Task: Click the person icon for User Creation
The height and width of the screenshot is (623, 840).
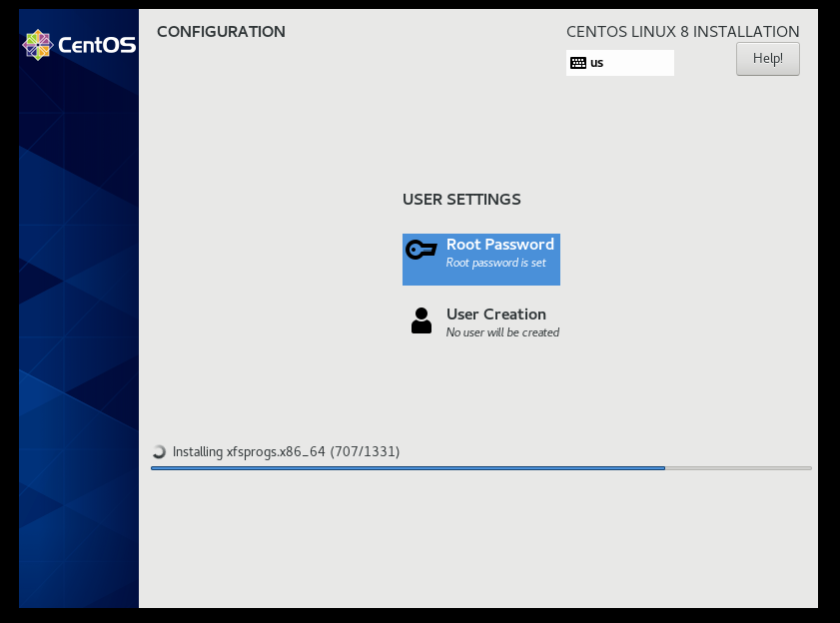Action: pyautogui.click(x=421, y=320)
